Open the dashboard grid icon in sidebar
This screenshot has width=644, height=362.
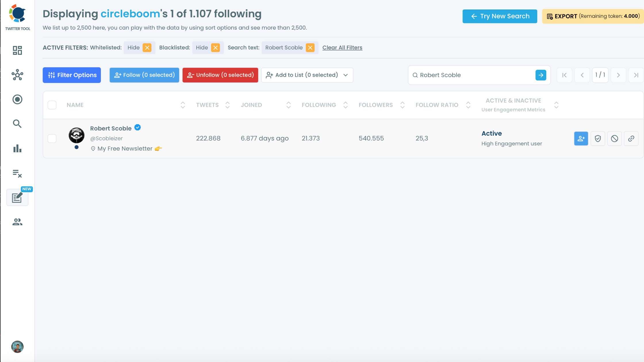tap(17, 50)
